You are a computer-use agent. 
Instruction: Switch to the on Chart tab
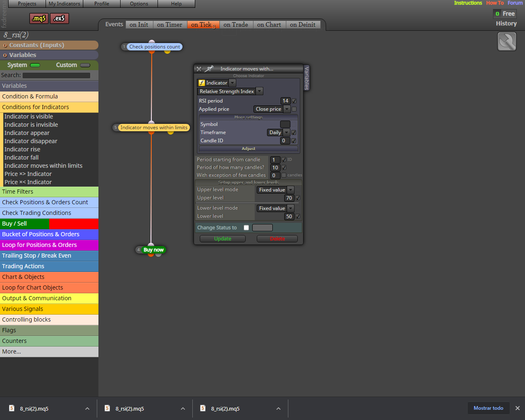[269, 25]
